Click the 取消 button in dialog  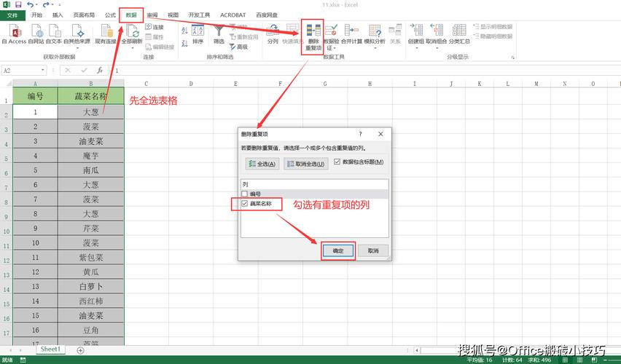pyautogui.click(x=373, y=251)
